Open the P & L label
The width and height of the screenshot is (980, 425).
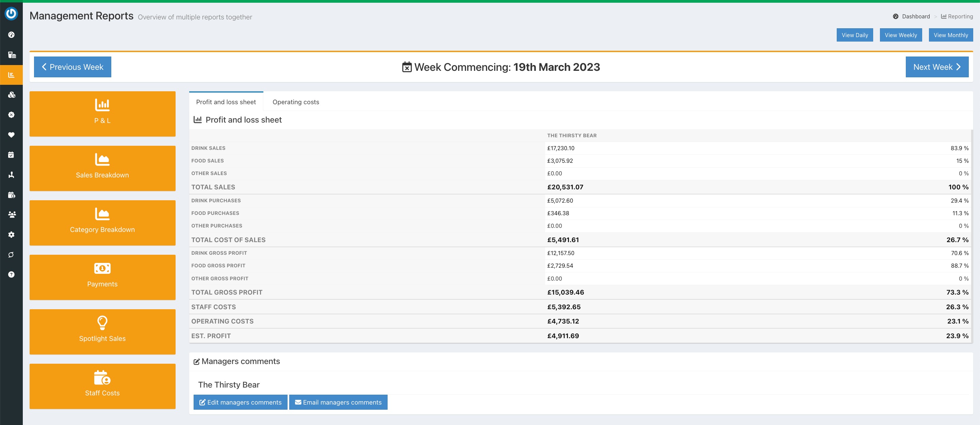tap(102, 121)
